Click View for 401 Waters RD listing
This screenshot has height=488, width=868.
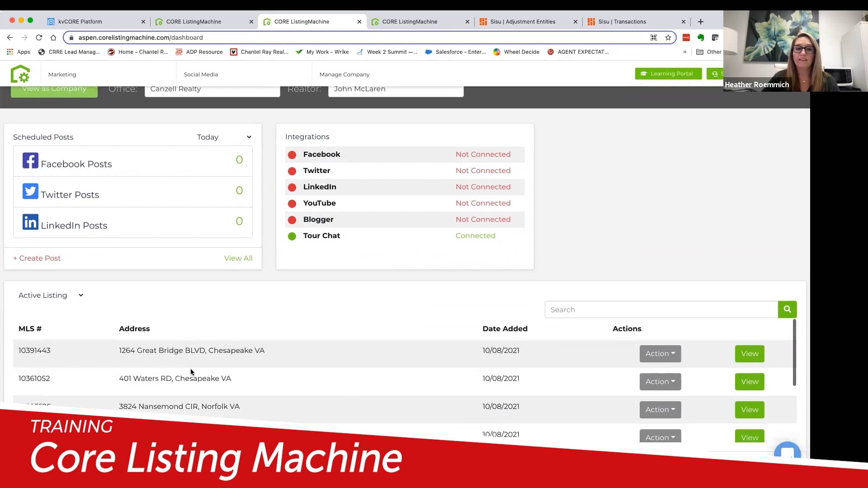[749, 381]
